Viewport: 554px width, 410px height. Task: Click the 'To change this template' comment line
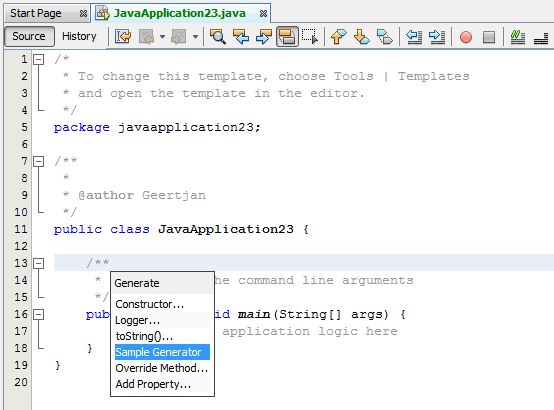pyautogui.click(x=266, y=76)
